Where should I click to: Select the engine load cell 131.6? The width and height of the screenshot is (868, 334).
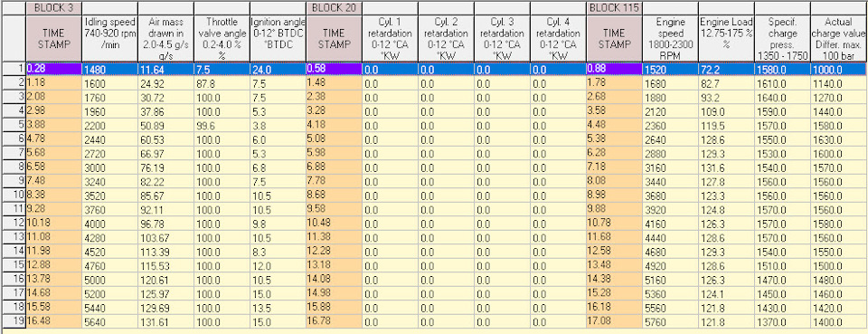click(726, 167)
